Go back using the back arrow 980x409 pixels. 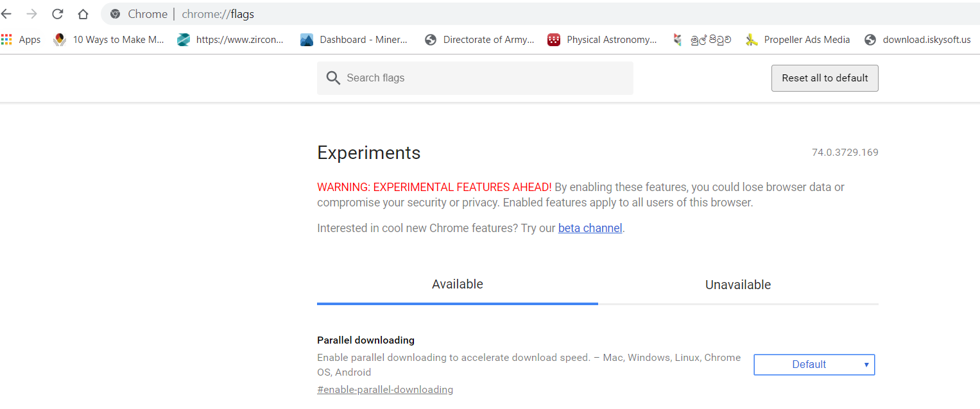coord(6,13)
